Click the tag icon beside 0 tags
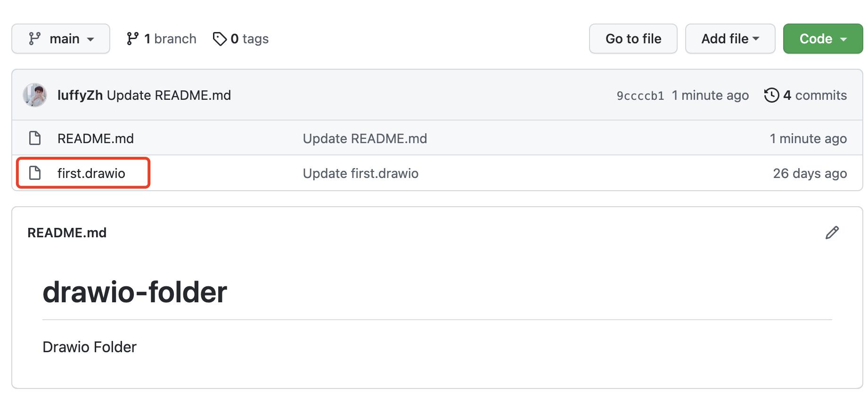This screenshot has height=420, width=868. pos(220,39)
